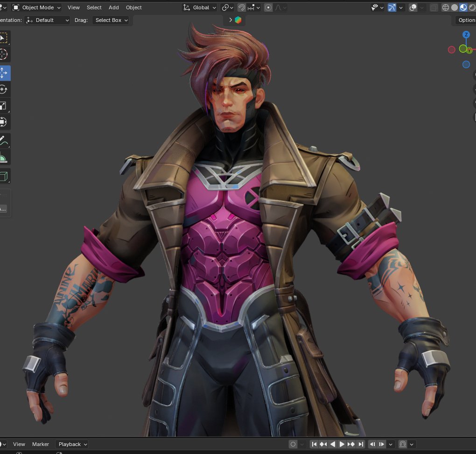
Task: Click the blue Z axis on the gizmo
Action: 466,35
